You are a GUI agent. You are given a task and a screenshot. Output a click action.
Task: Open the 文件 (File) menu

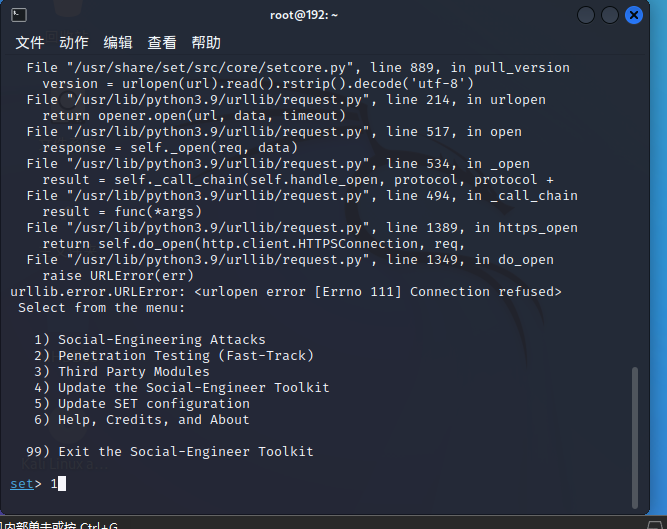[30, 42]
